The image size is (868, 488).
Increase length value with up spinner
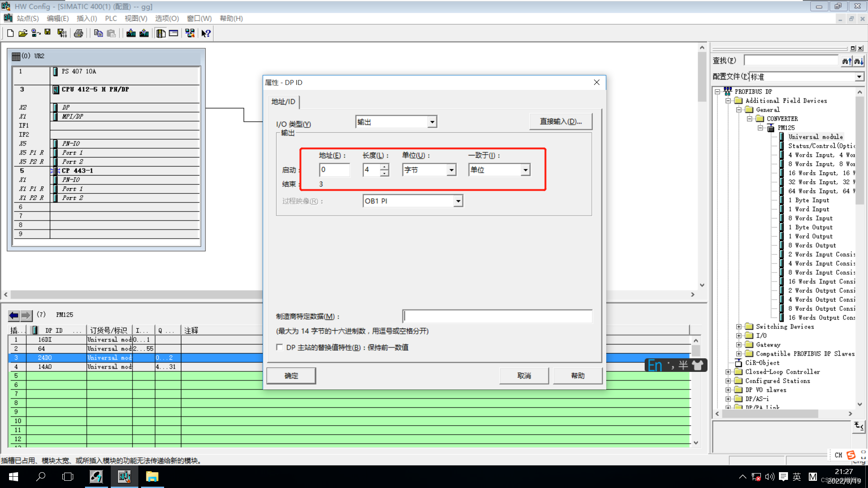(x=384, y=167)
